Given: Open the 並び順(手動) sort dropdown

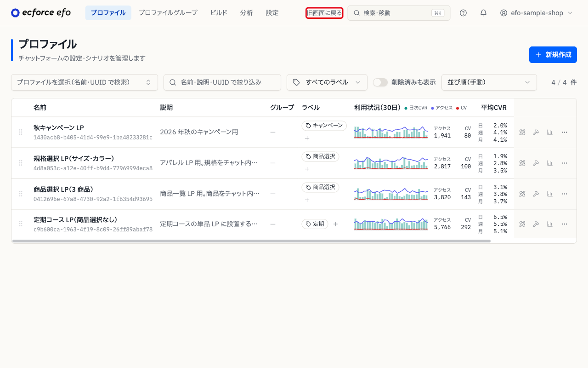Looking at the screenshot, I should coord(489,82).
